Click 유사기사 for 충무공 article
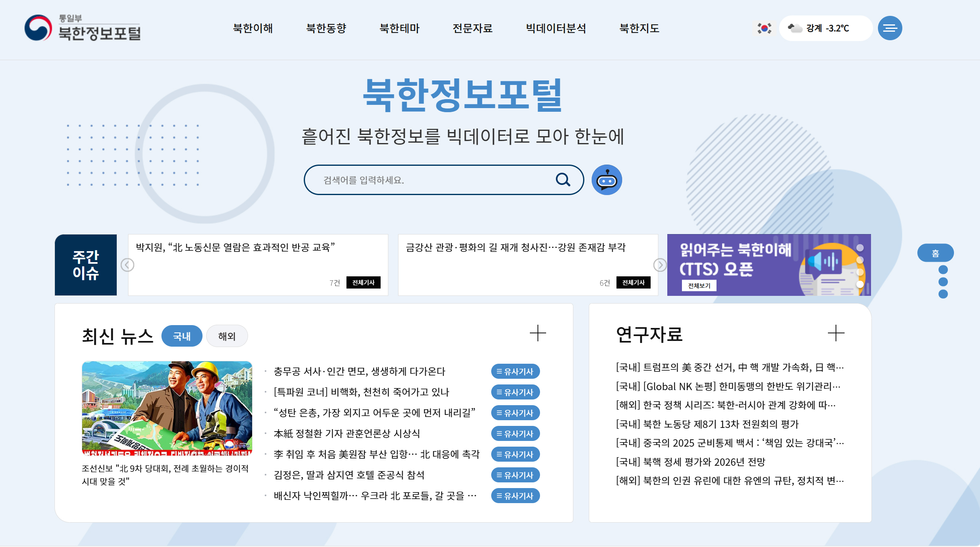 click(x=515, y=371)
